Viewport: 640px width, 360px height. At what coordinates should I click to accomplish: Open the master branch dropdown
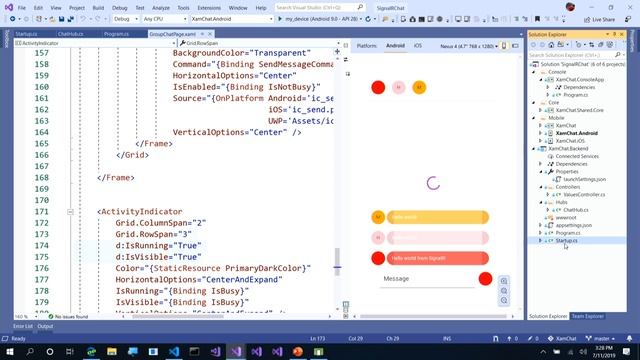tap(600, 338)
